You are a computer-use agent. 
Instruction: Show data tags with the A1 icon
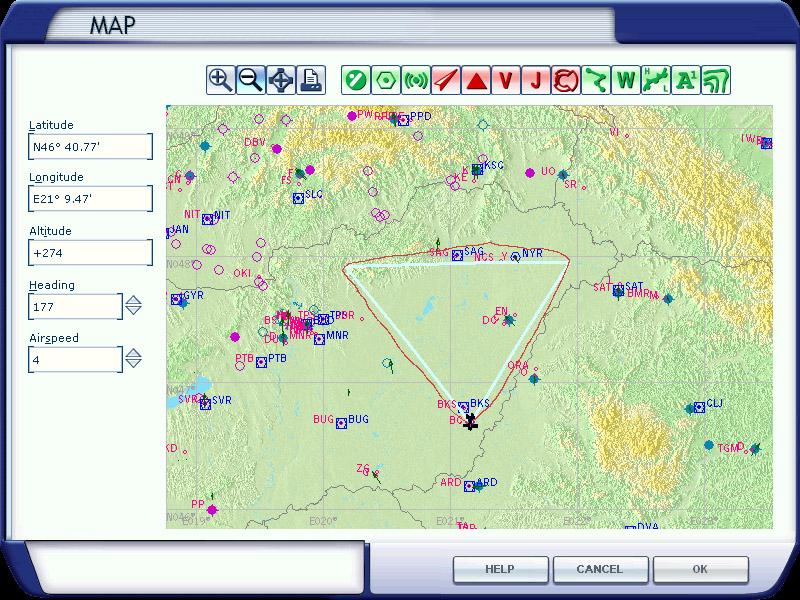(686, 80)
